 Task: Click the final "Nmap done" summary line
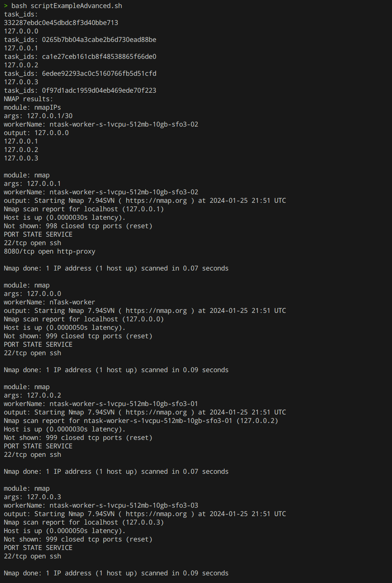(x=116, y=573)
